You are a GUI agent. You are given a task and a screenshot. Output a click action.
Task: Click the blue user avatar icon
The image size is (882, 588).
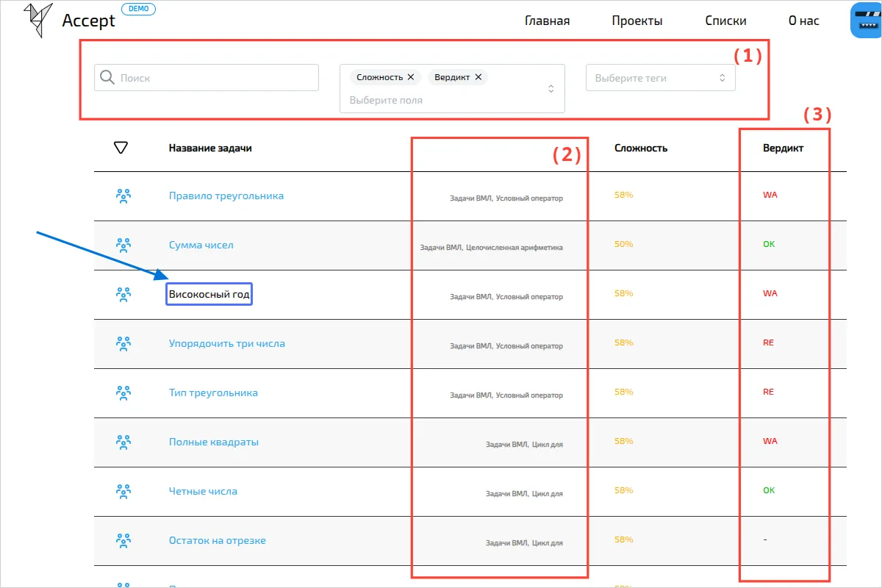[x=867, y=21]
